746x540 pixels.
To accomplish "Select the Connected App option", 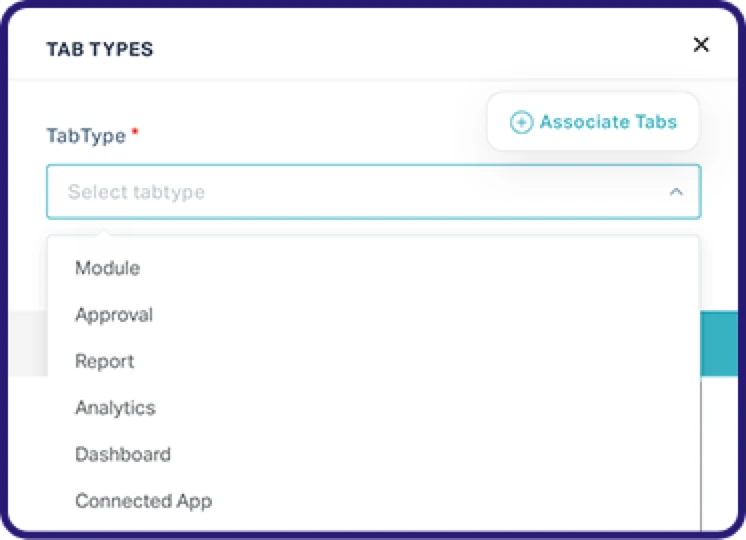I will pos(143,501).
